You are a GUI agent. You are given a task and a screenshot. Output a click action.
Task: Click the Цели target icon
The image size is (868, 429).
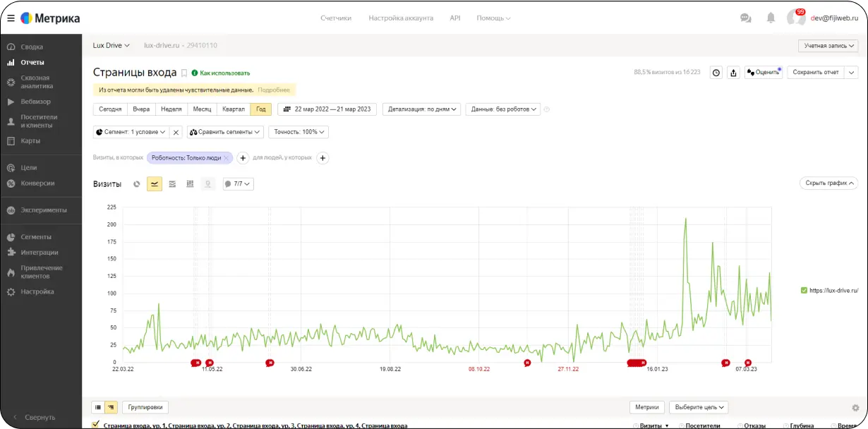coord(11,168)
